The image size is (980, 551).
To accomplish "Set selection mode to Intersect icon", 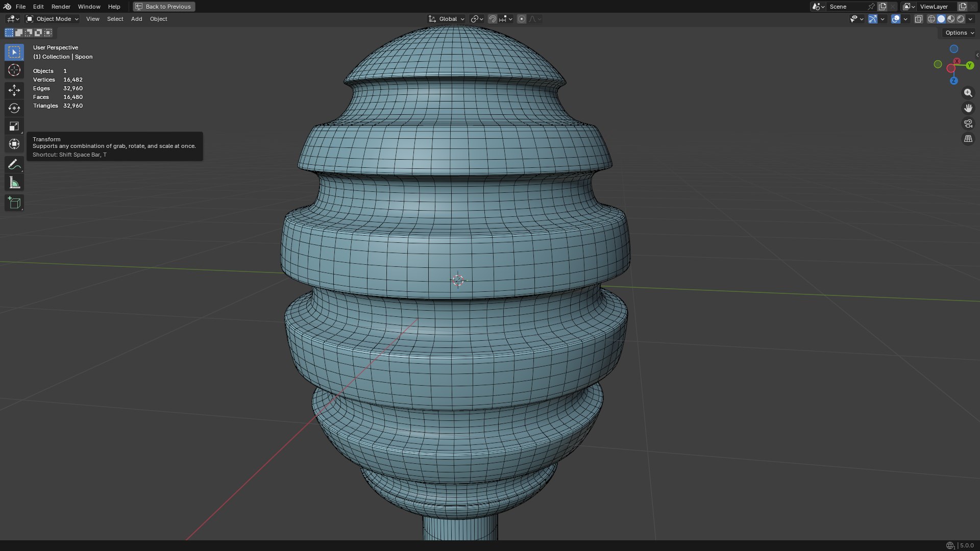I will click(48, 33).
